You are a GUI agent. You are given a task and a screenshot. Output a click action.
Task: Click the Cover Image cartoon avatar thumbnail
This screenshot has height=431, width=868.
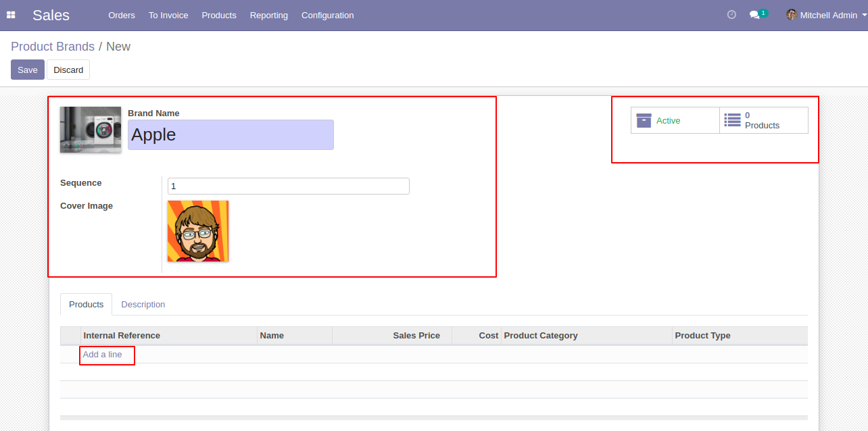coord(198,231)
